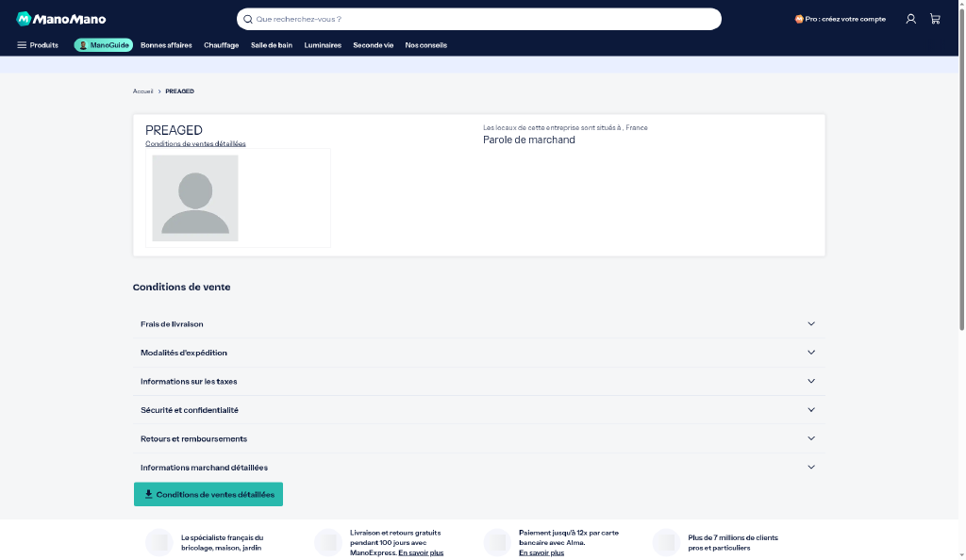Expand Sécurité et confidentialité section
The image size is (966, 560).
click(478, 410)
